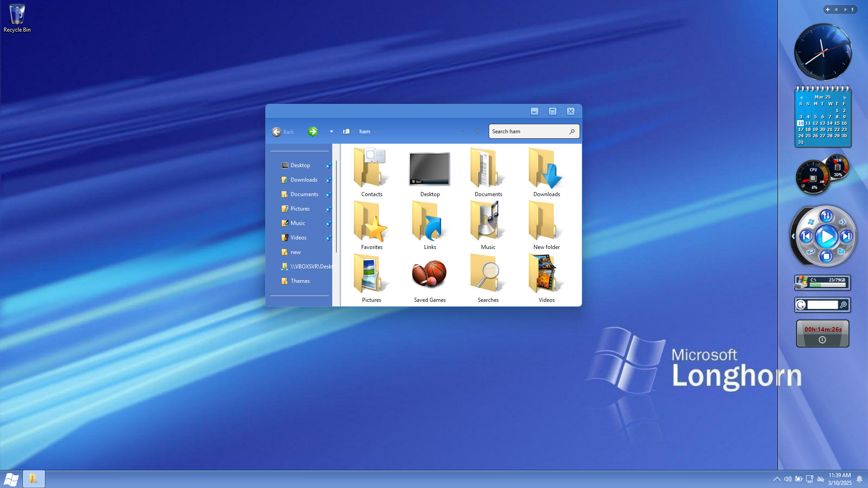Viewport: 868px width, 488px height.
Task: Click the green Forward arrow button
Action: (313, 131)
